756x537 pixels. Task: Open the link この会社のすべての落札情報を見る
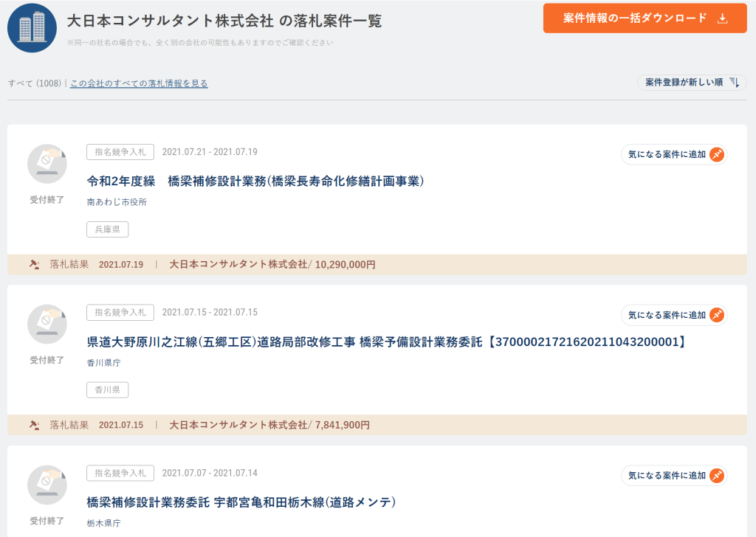(139, 83)
